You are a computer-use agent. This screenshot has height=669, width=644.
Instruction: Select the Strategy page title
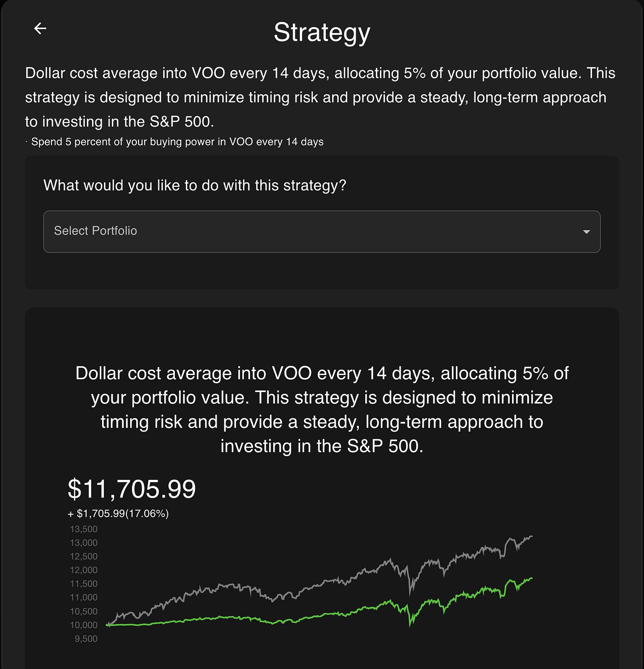point(322,32)
